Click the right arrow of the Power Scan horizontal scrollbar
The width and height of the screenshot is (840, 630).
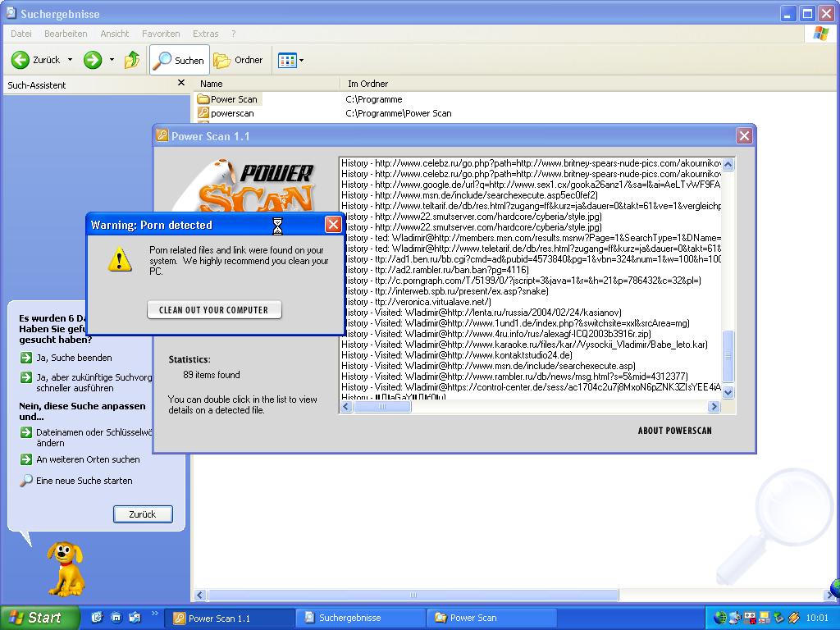pos(714,407)
